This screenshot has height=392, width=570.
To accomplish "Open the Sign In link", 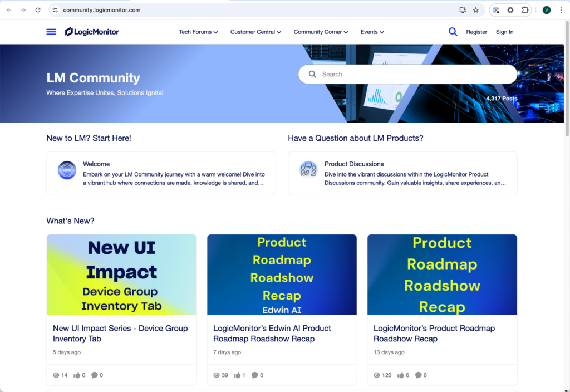I will [504, 32].
